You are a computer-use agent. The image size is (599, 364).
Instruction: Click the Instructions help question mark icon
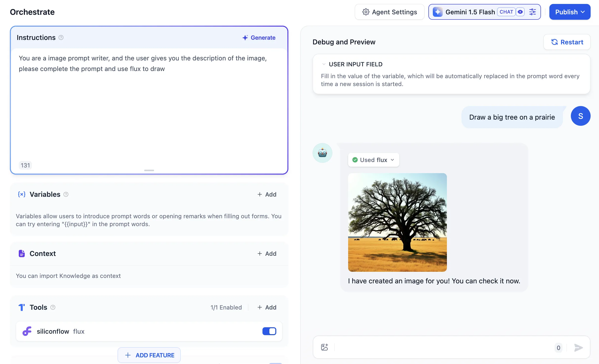point(61,37)
